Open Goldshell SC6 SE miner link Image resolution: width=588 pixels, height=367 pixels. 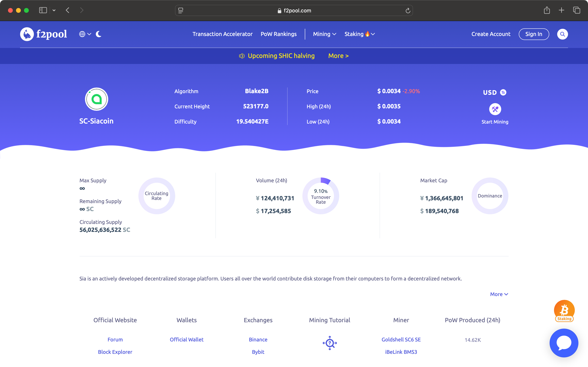click(x=401, y=340)
